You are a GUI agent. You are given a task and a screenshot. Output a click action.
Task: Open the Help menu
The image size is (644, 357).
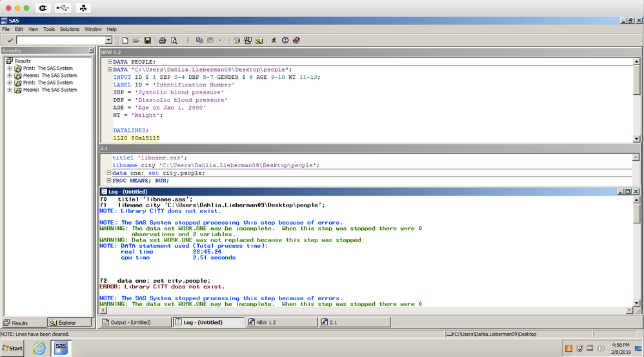pyautogui.click(x=112, y=29)
